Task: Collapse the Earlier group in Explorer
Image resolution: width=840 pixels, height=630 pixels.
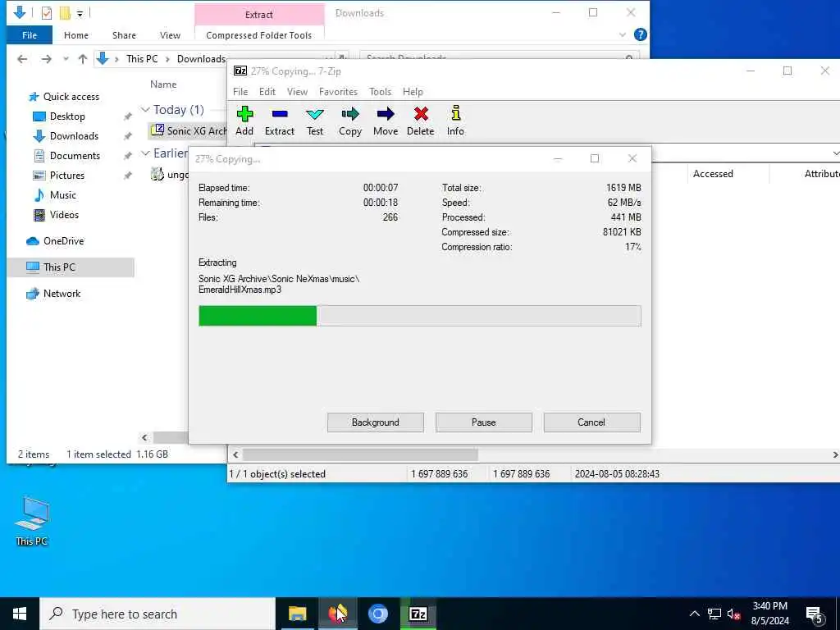Action: [145, 153]
